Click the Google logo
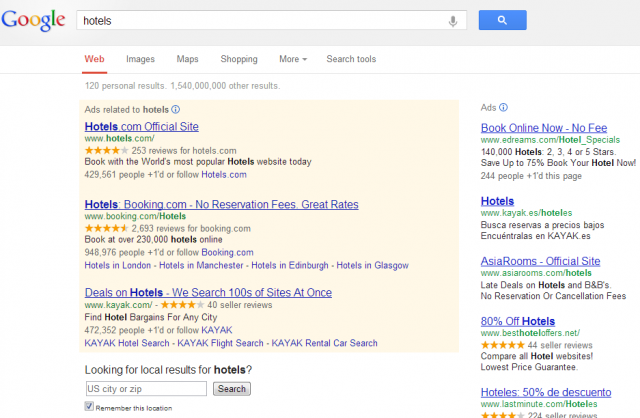 [33, 20]
